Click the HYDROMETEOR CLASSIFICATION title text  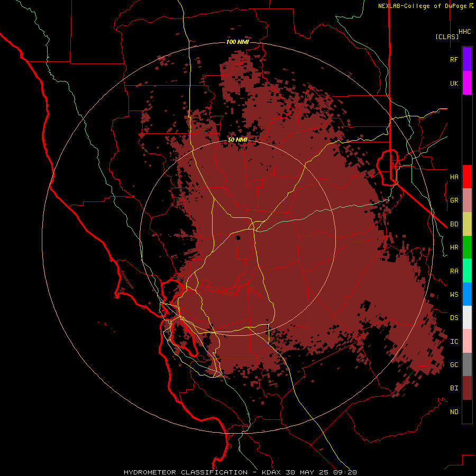[x=185, y=472]
